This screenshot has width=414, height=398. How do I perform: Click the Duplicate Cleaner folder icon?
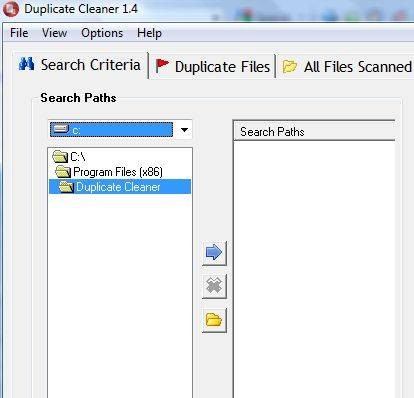pos(66,187)
